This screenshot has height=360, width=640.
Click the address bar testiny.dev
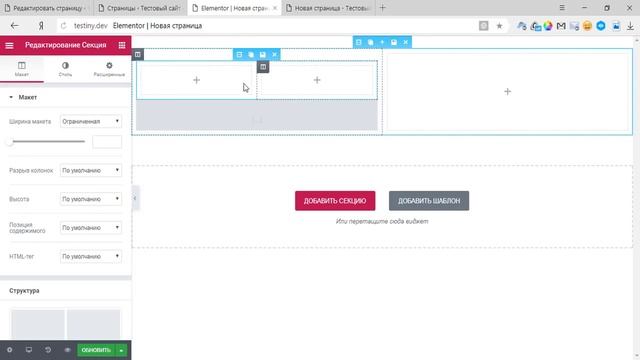(x=91, y=26)
